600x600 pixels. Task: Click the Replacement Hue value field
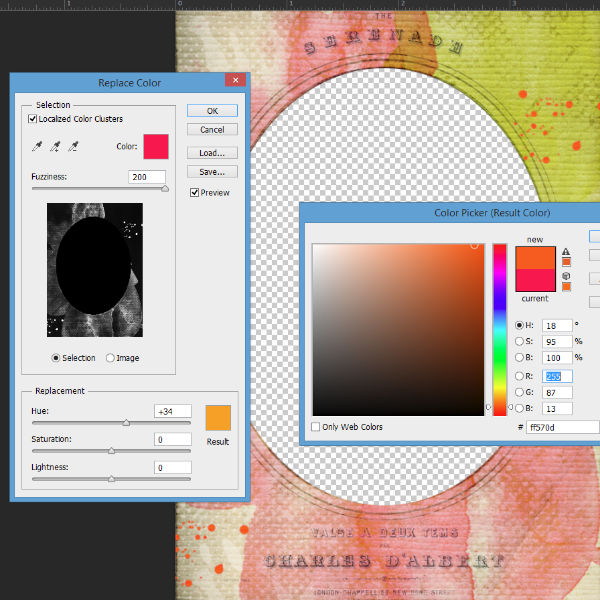[173, 411]
